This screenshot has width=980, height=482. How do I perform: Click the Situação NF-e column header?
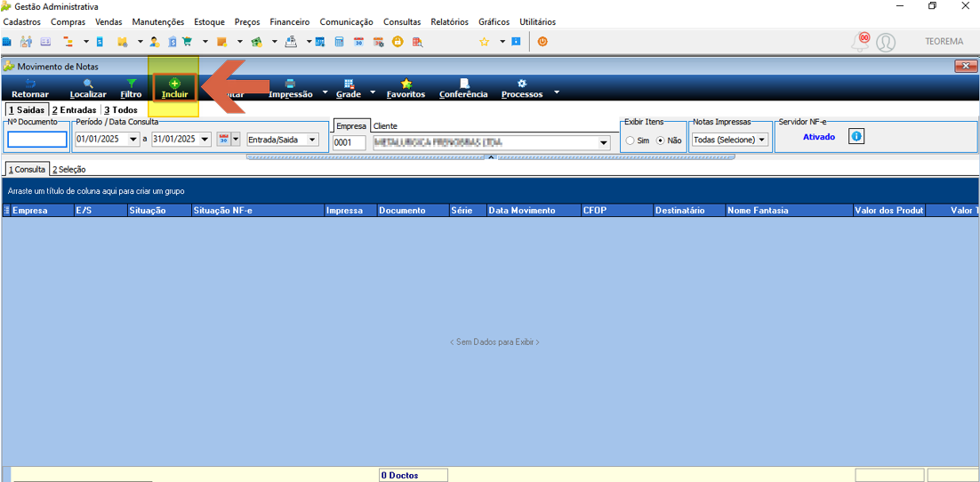click(258, 211)
